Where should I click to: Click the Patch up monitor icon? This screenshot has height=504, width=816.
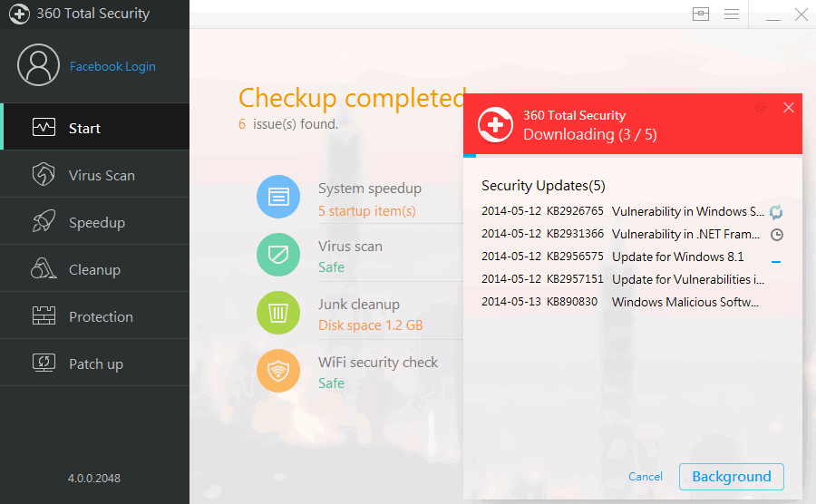[44, 363]
